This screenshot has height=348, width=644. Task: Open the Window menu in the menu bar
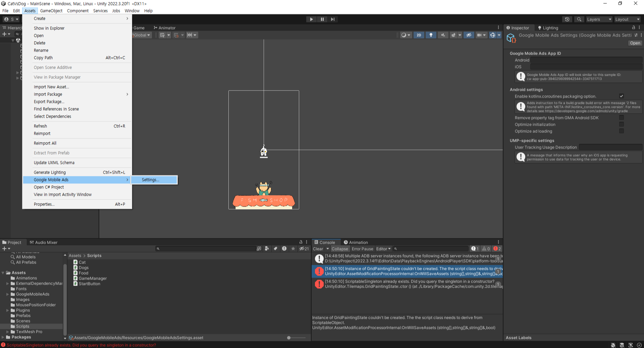coord(132,11)
